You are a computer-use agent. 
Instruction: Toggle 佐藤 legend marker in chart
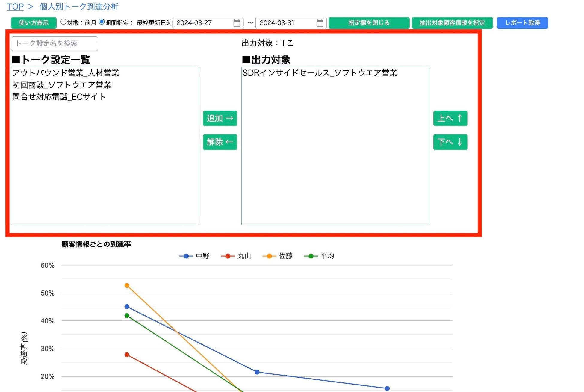[x=269, y=256]
